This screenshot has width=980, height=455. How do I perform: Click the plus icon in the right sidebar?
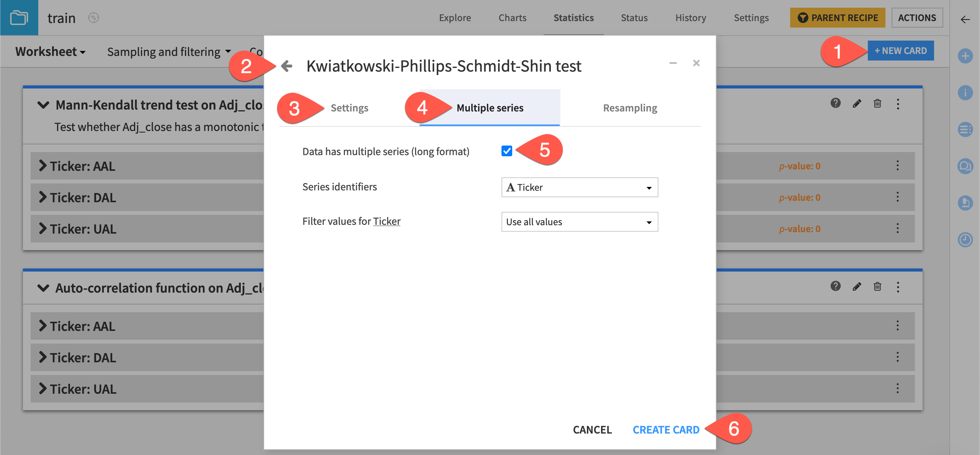[965, 56]
